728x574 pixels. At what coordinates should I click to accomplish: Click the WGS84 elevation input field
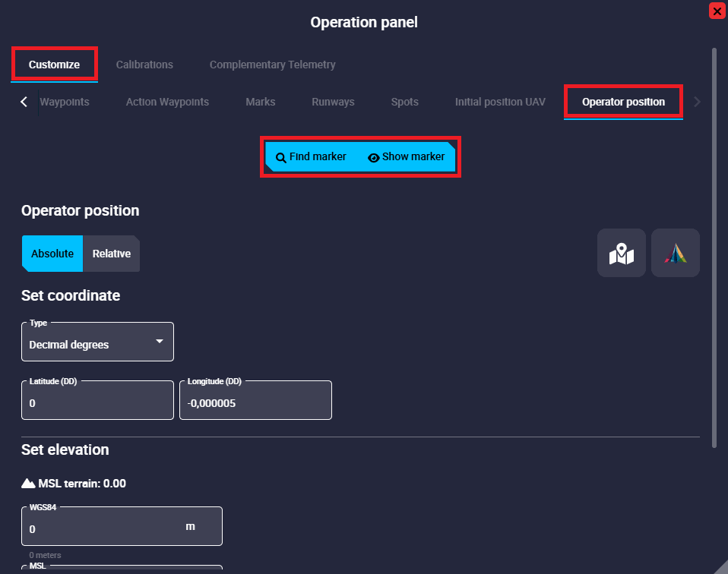103,528
